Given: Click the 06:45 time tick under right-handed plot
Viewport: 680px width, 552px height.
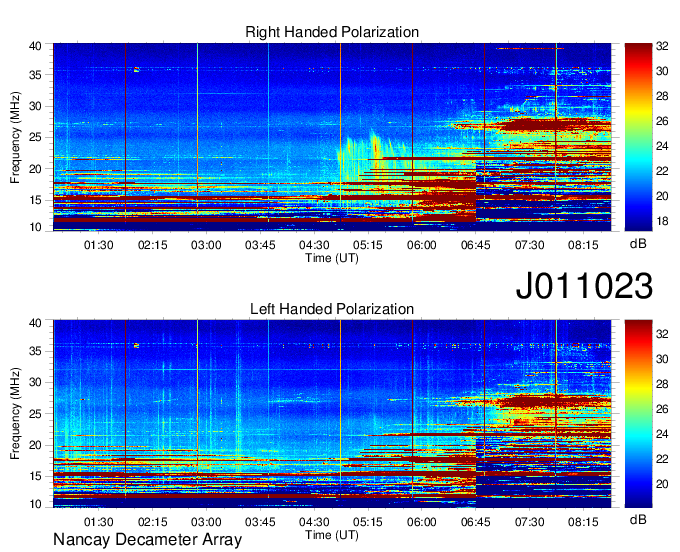Looking at the screenshot, I should click(476, 245).
